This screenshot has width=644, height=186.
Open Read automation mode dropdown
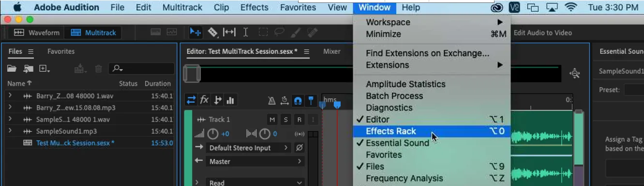255,183
